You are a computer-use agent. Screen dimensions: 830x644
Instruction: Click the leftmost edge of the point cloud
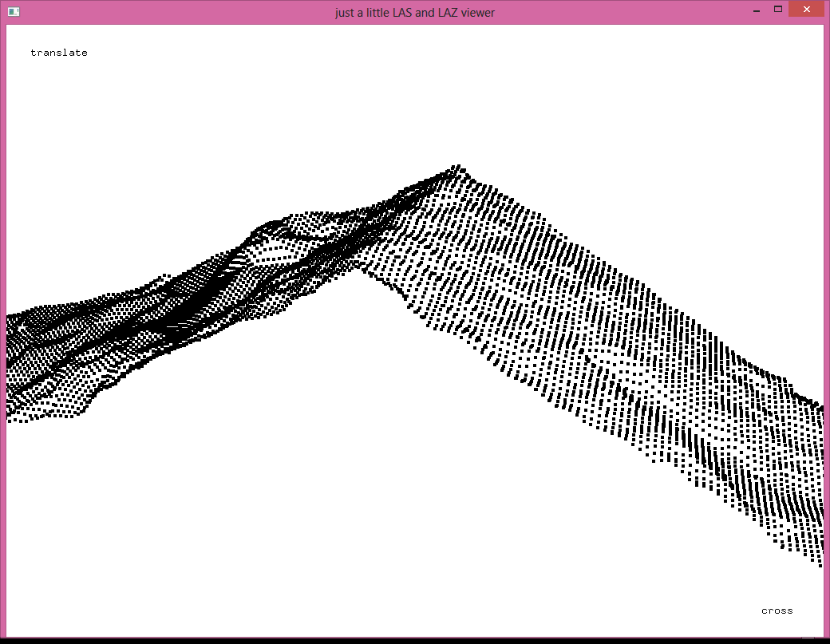[x=10, y=359]
